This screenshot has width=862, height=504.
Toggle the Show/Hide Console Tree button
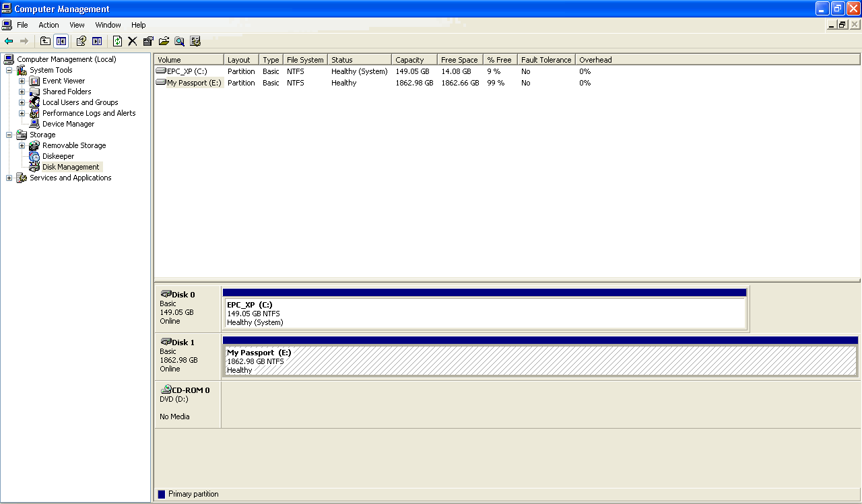(61, 41)
